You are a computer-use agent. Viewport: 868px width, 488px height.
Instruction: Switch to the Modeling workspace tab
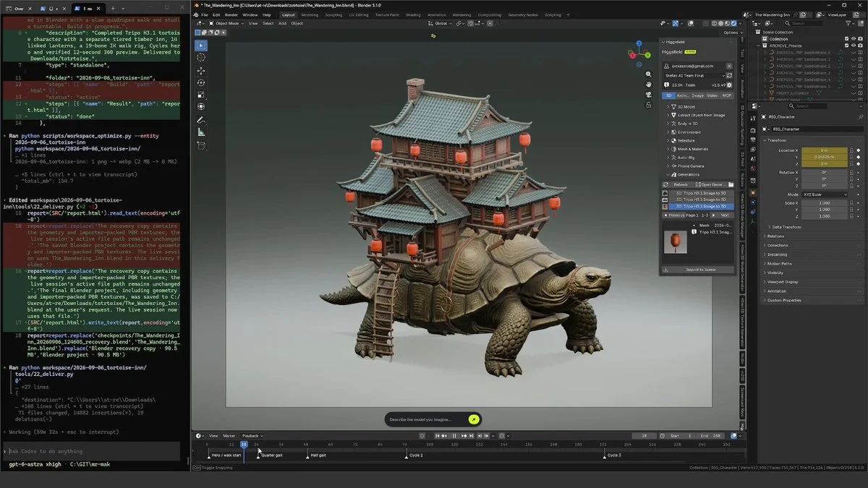(x=310, y=14)
